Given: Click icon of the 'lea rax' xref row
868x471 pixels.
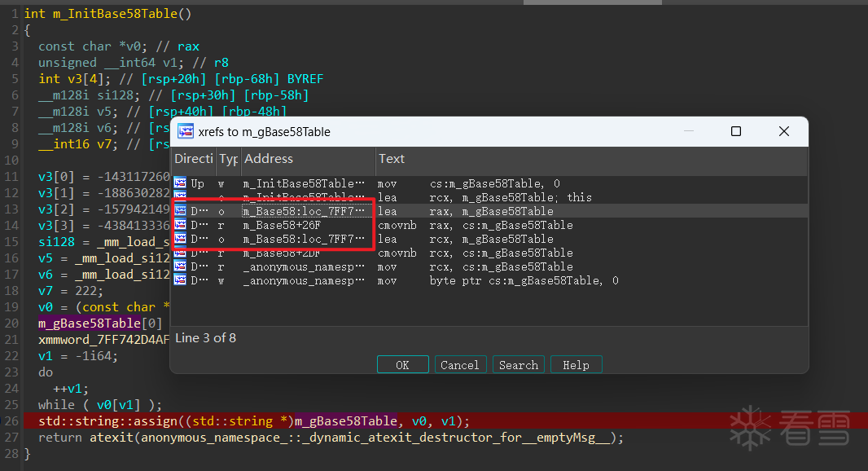Looking at the screenshot, I should point(181,211).
